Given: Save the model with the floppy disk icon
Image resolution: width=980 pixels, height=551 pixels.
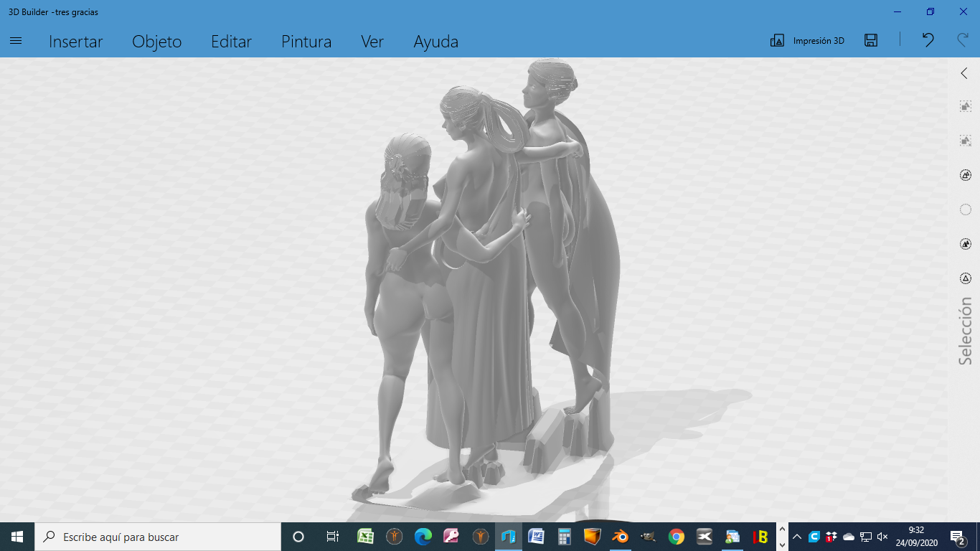Looking at the screenshot, I should click(x=871, y=40).
